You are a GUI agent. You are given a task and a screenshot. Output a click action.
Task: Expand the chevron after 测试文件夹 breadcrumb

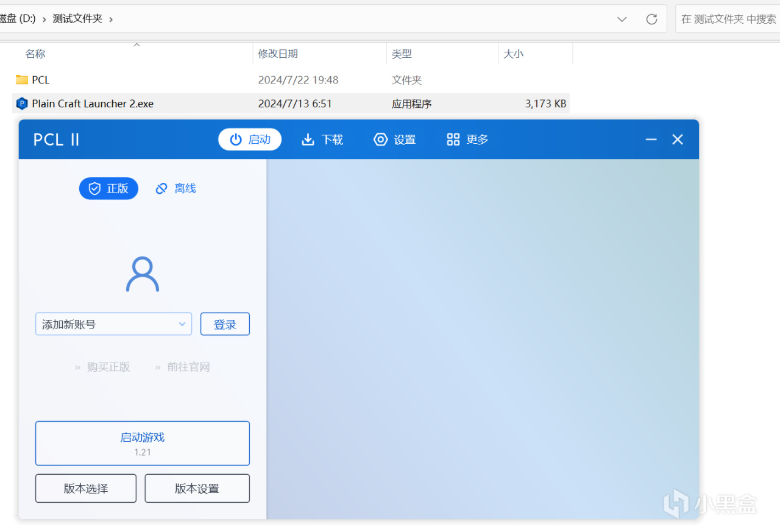111,19
